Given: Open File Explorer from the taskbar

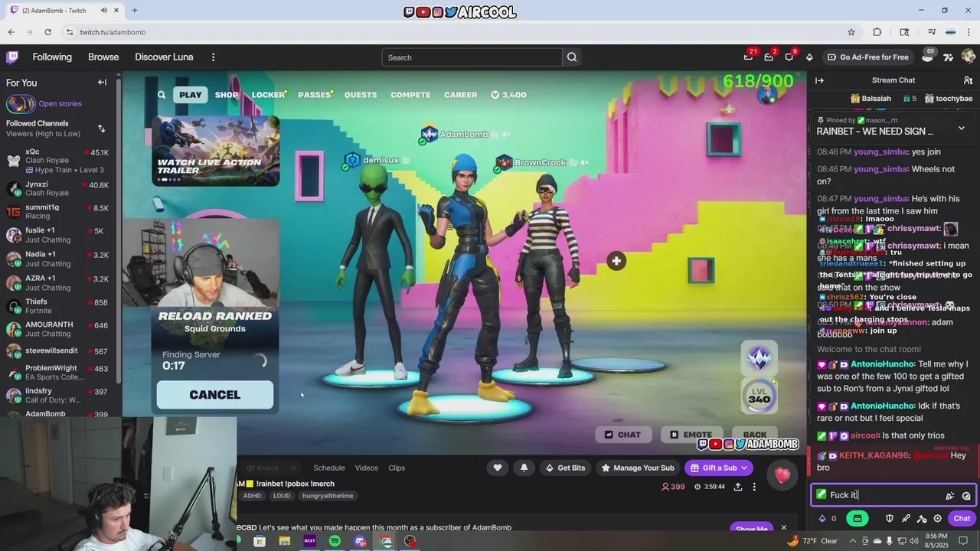Looking at the screenshot, I should tap(285, 541).
